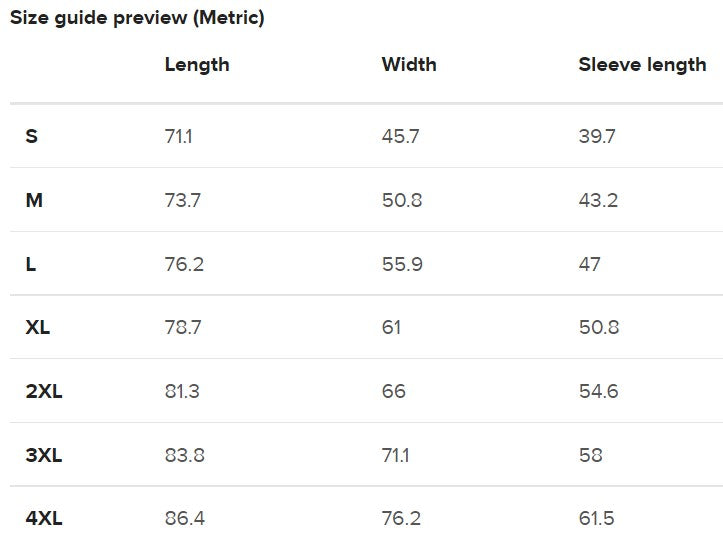The width and height of the screenshot is (723, 543).
Task: Select the S size row label
Action: [x=32, y=136]
